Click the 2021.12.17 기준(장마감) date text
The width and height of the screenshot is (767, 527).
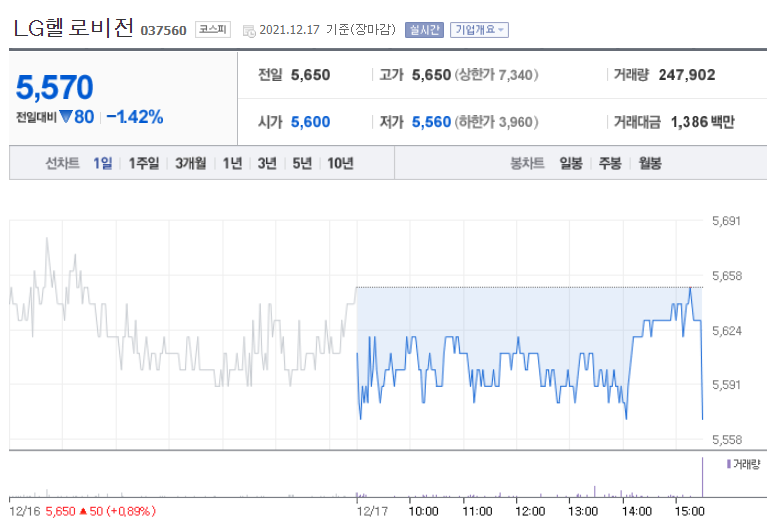click(x=327, y=30)
